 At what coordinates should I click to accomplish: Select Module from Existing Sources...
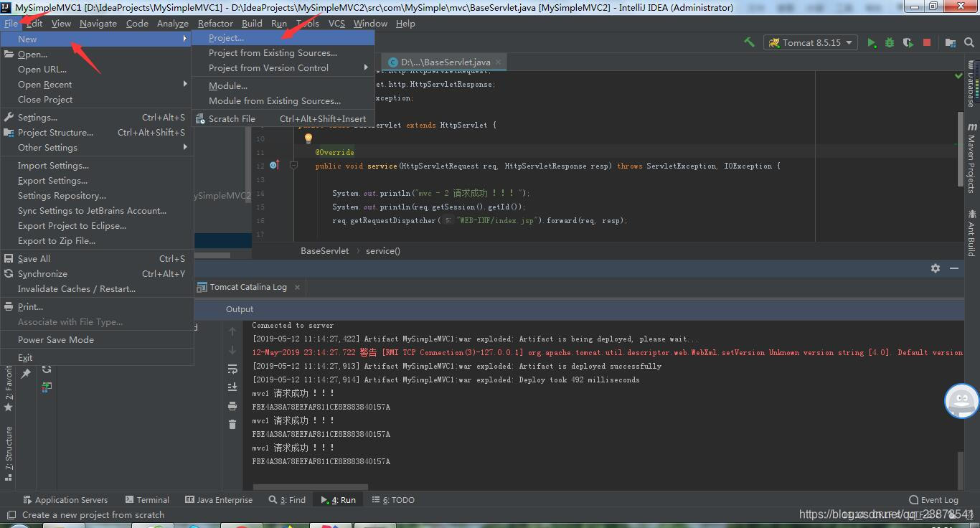[x=283, y=101]
